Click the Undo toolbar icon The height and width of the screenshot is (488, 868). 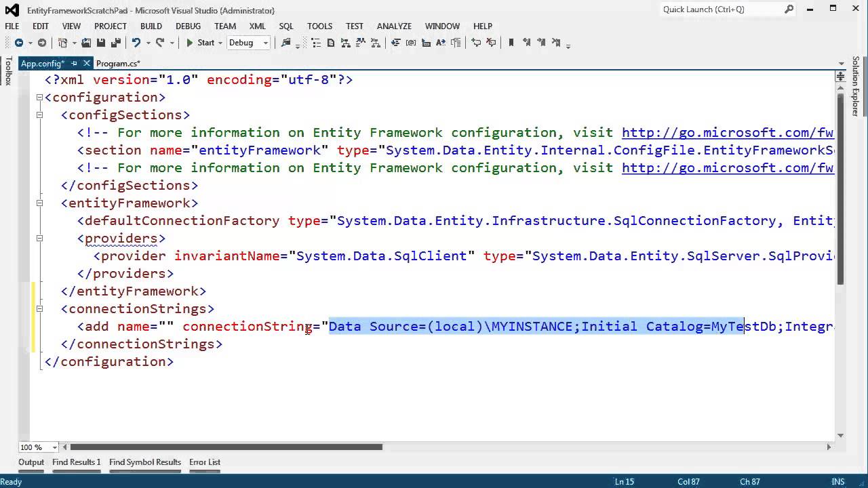[136, 43]
